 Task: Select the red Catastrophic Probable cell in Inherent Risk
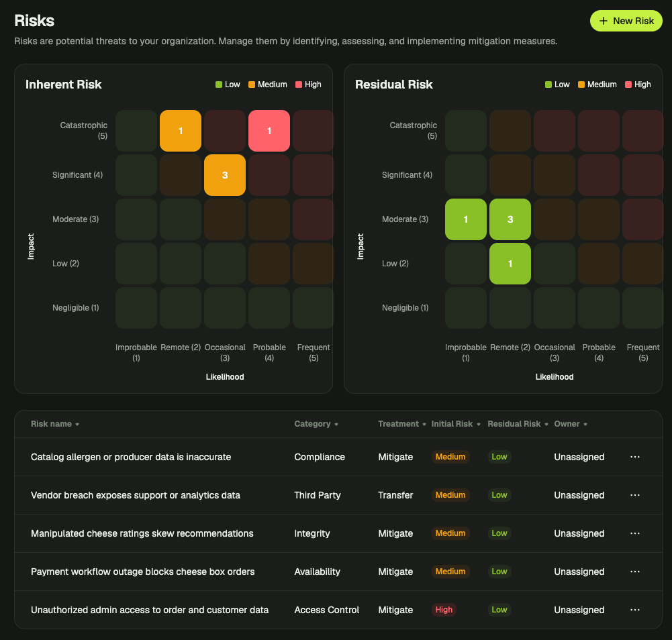(x=269, y=131)
